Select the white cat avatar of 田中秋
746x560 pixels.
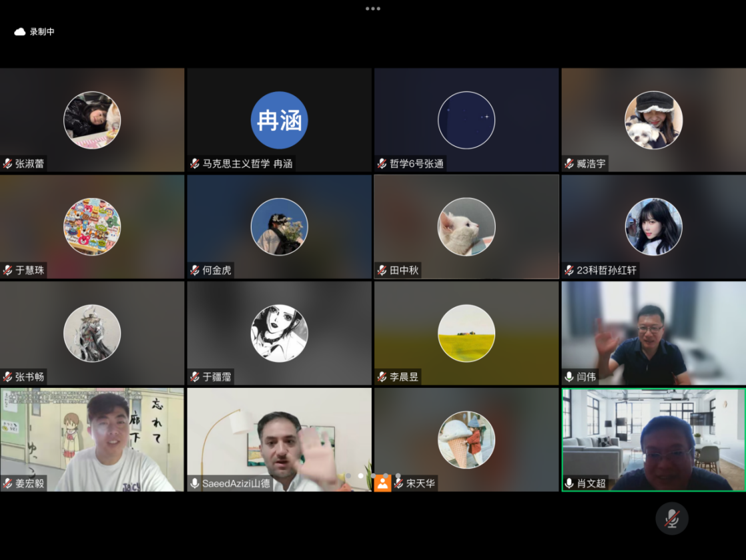(x=466, y=227)
